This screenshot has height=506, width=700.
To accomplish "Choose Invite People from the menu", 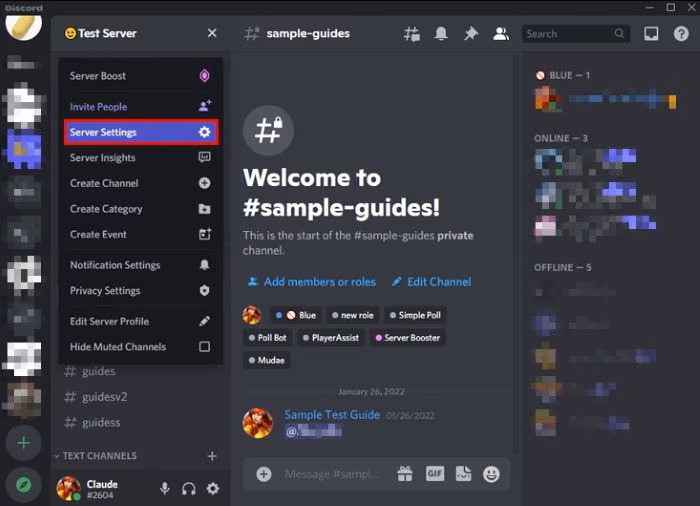I will coord(141,107).
